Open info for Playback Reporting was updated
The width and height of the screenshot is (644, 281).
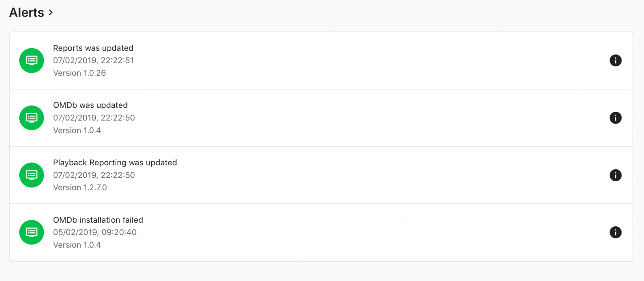615,175
